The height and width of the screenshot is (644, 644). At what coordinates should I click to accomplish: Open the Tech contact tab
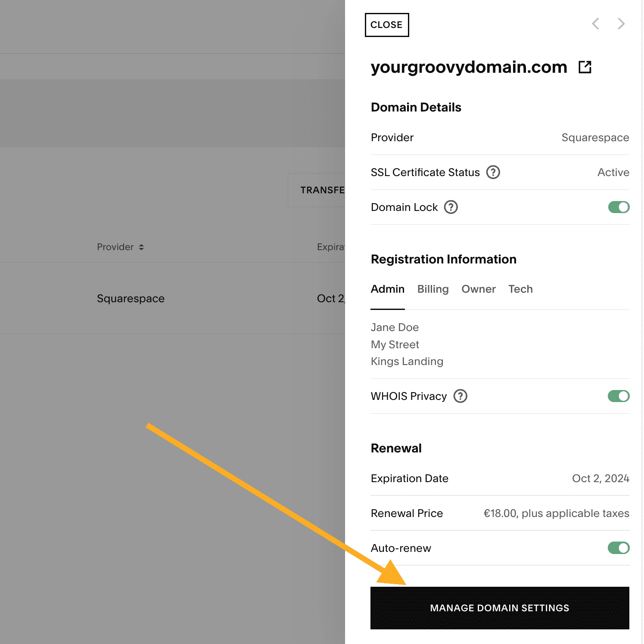tap(520, 289)
